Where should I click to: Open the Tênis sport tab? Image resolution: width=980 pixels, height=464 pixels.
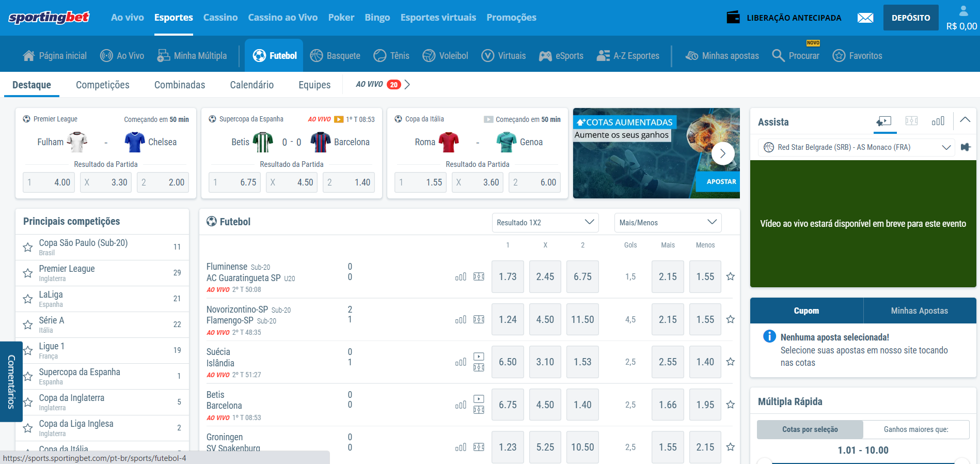pyautogui.click(x=391, y=56)
